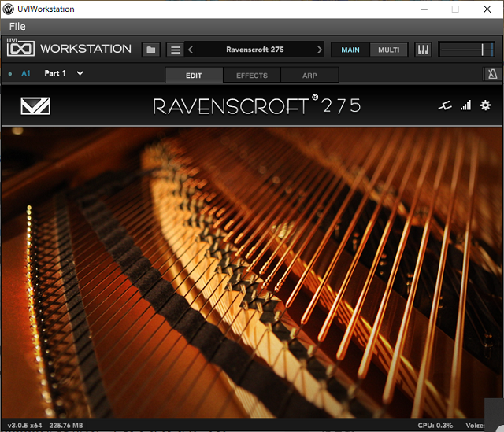This screenshot has height=432, width=504.
Task: Open the velocity curve bars icon
Action: coord(465,105)
